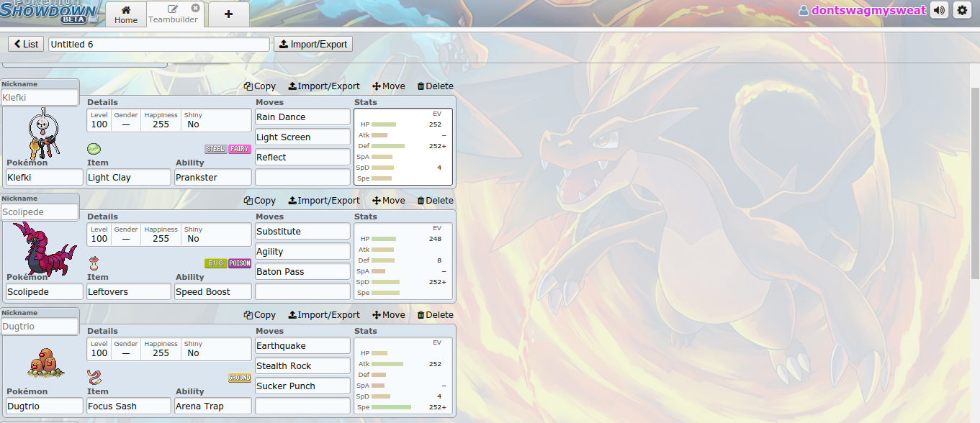This screenshot has width=980, height=423.
Task: Select the Focus Sash item field
Action: pos(129,406)
